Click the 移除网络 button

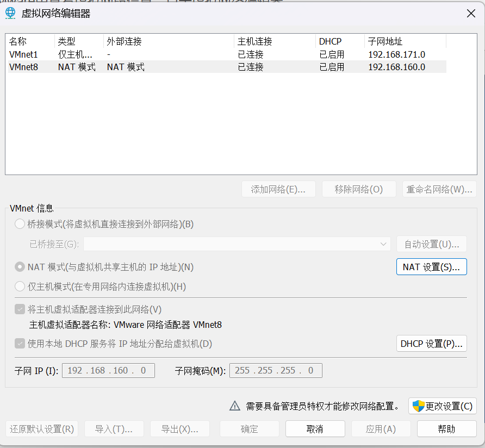point(359,189)
